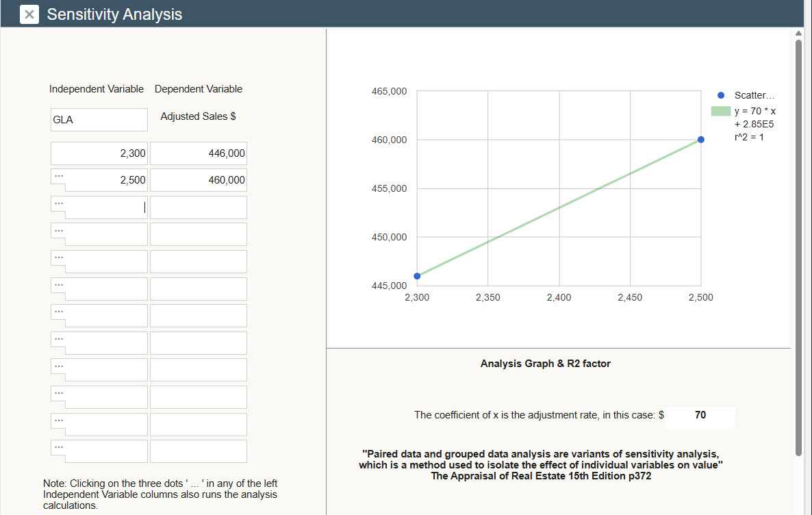The image size is (812, 515).
Task: Click the GLA independent variable name field
Action: (99, 120)
